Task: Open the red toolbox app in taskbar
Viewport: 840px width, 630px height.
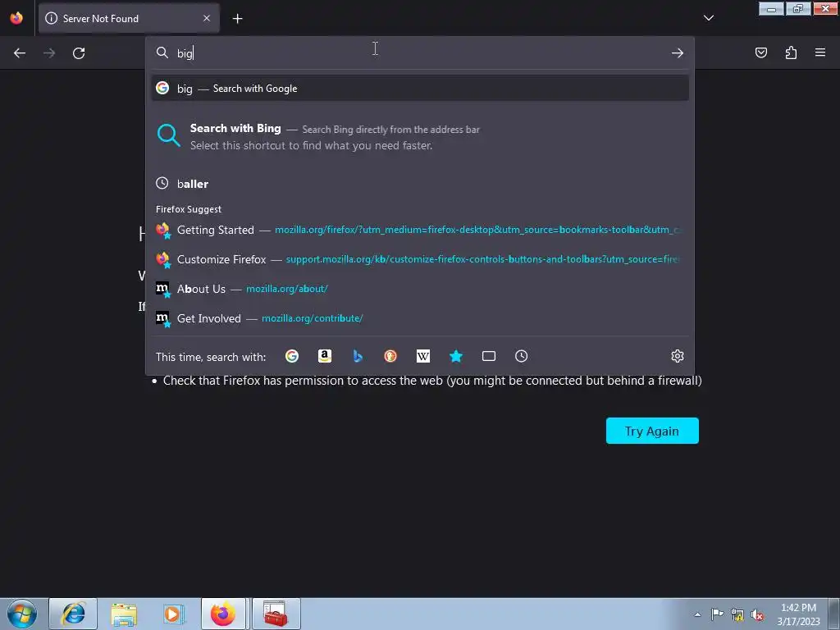Action: pyautogui.click(x=276, y=614)
